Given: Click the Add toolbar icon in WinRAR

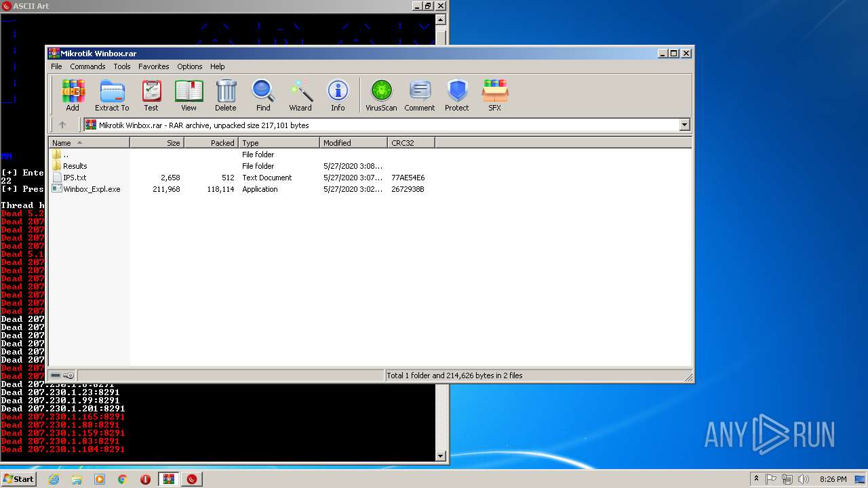Looking at the screenshot, I should tap(73, 95).
